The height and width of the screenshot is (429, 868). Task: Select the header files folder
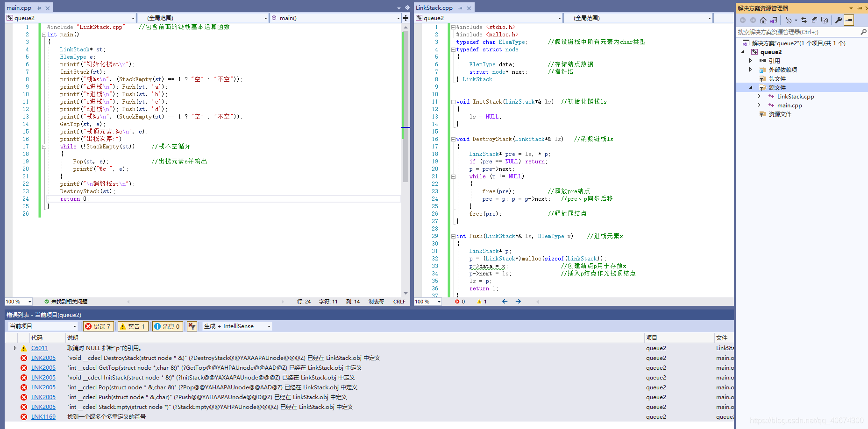tap(777, 78)
